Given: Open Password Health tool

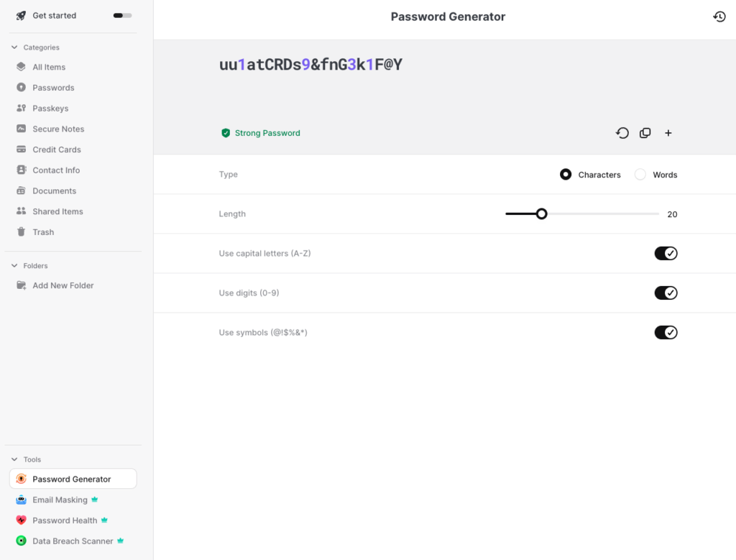Looking at the screenshot, I should pos(65,520).
